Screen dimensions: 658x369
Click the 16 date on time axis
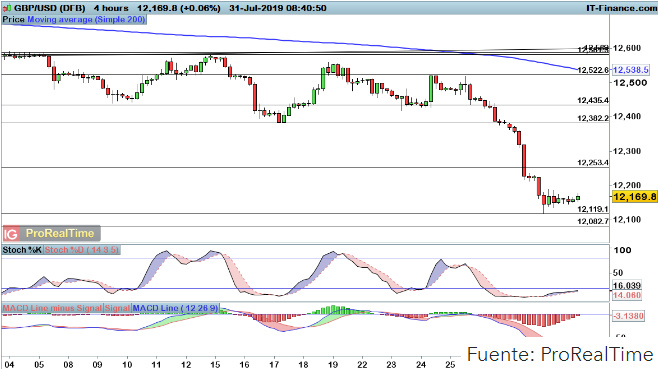(x=244, y=364)
